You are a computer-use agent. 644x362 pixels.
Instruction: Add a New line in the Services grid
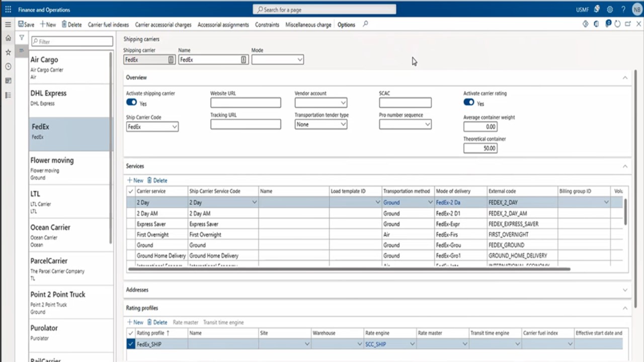[135, 180]
